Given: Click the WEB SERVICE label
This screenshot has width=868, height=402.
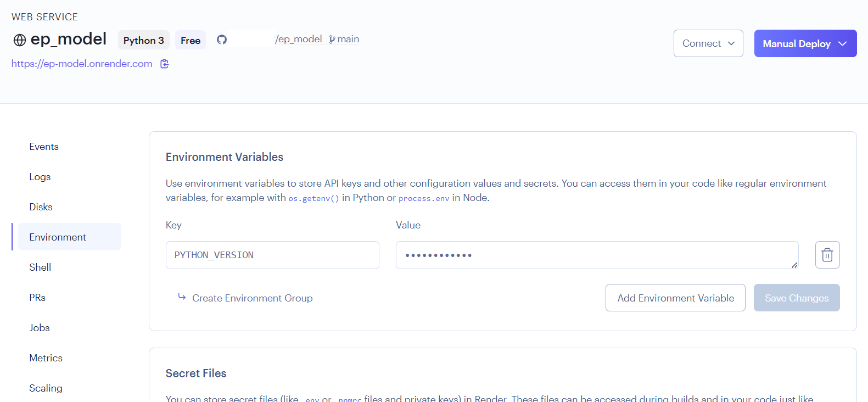Looking at the screenshot, I should (x=45, y=17).
